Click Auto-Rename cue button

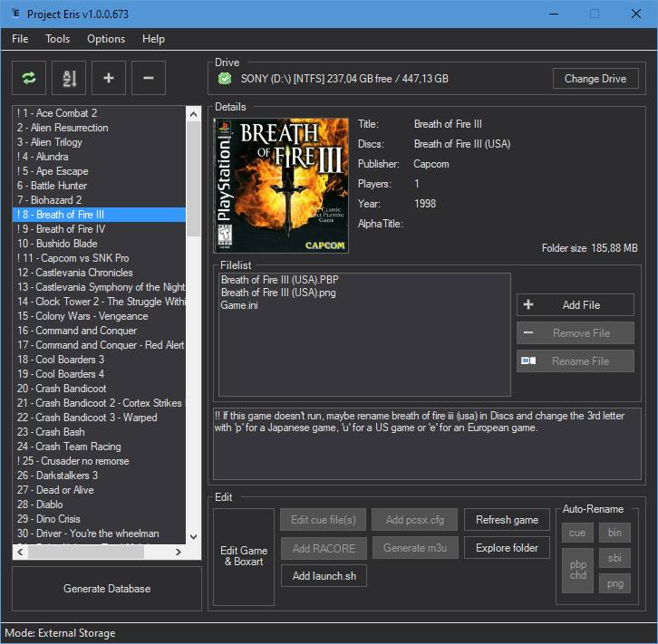(577, 533)
